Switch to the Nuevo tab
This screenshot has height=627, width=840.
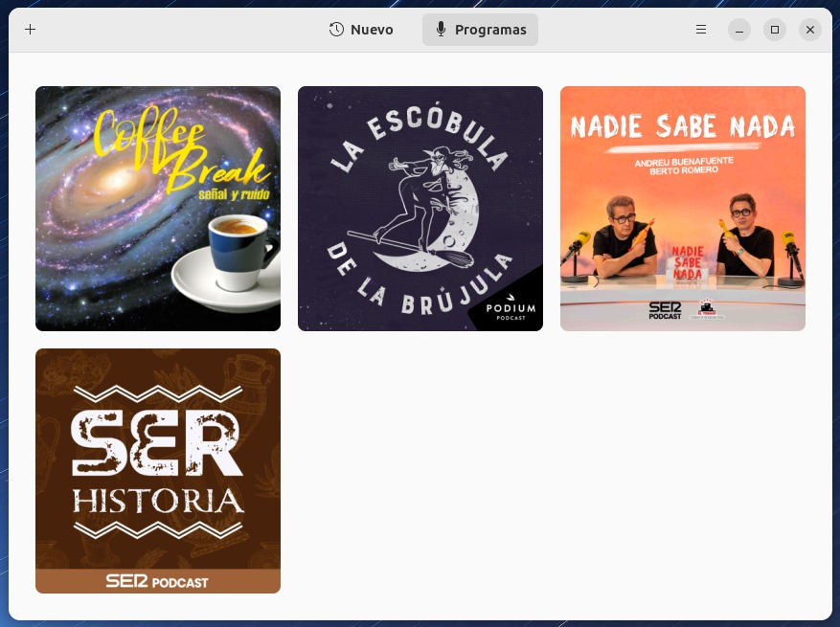coord(361,30)
